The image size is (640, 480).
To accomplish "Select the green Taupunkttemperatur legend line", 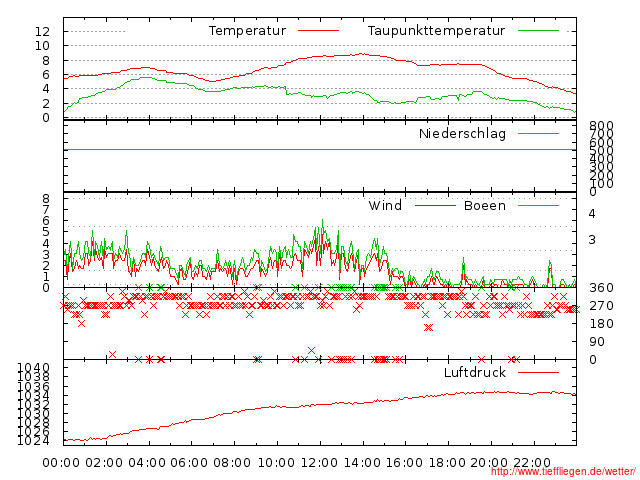I will point(538,31).
